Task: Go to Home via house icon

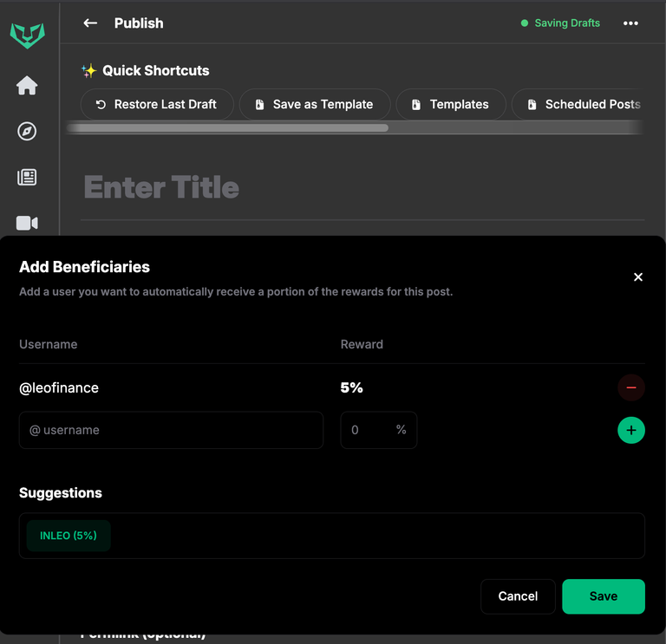Action: (27, 85)
